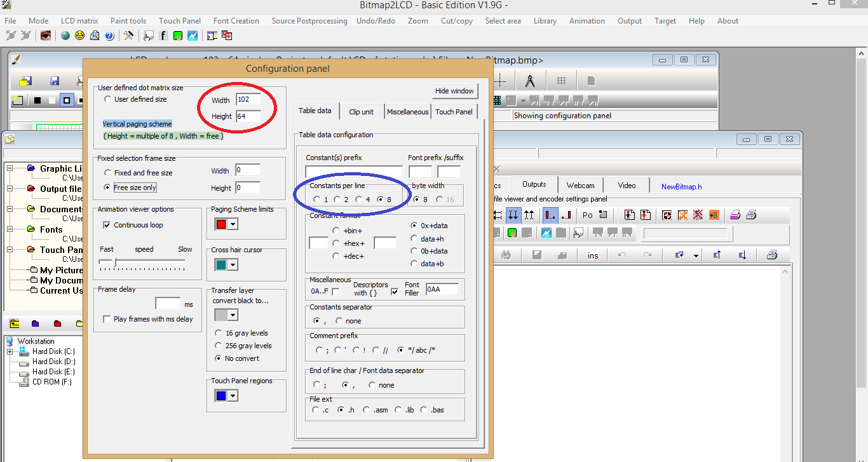The width and height of the screenshot is (868, 462).
Task: Open the Font Creation menu
Action: 236,20
